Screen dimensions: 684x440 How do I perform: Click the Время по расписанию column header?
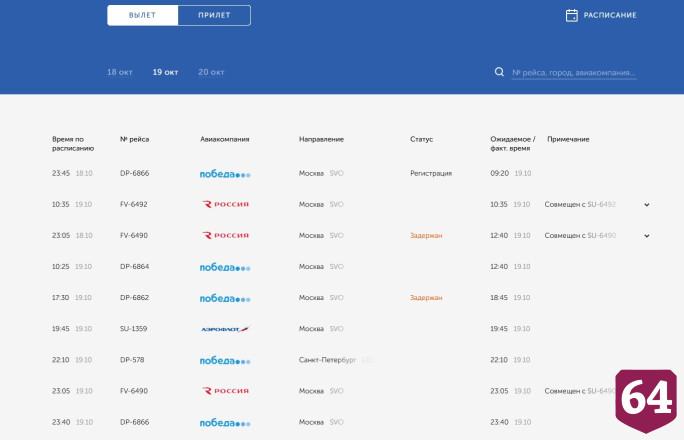pyautogui.click(x=73, y=143)
